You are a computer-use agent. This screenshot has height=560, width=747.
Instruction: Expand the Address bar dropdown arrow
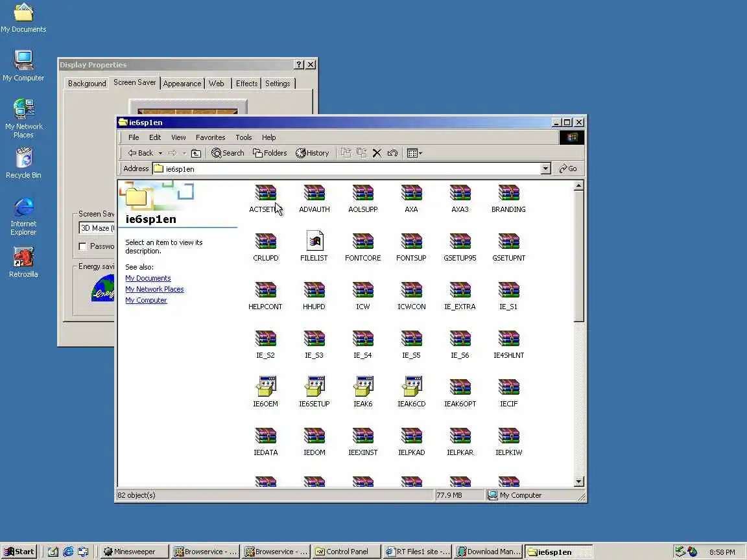pos(545,169)
